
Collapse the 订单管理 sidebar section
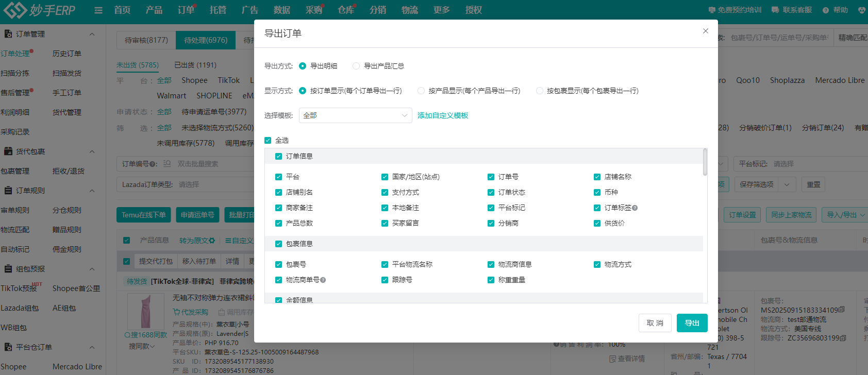(x=92, y=34)
